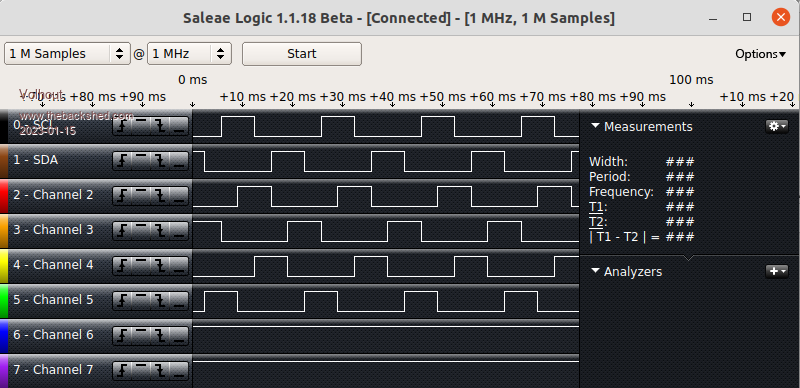
Task: Add analyzer with plus button
Action: coord(777,271)
